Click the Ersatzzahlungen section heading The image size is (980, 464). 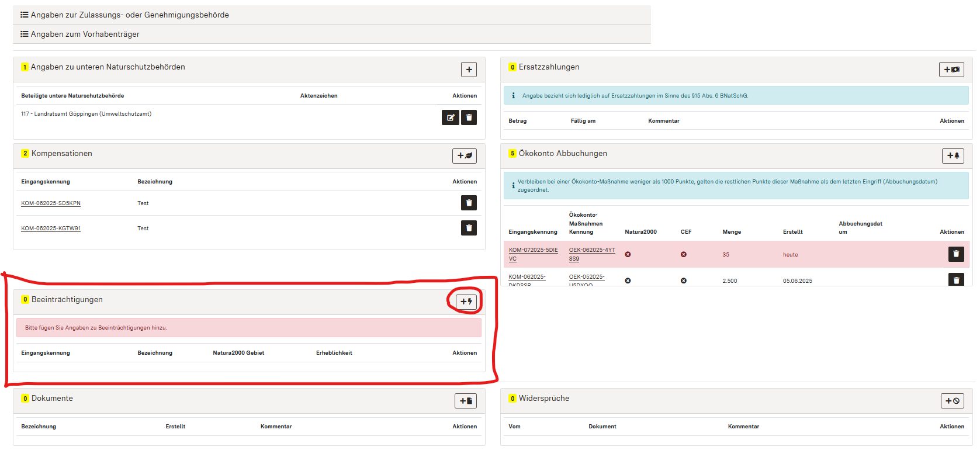(x=549, y=67)
